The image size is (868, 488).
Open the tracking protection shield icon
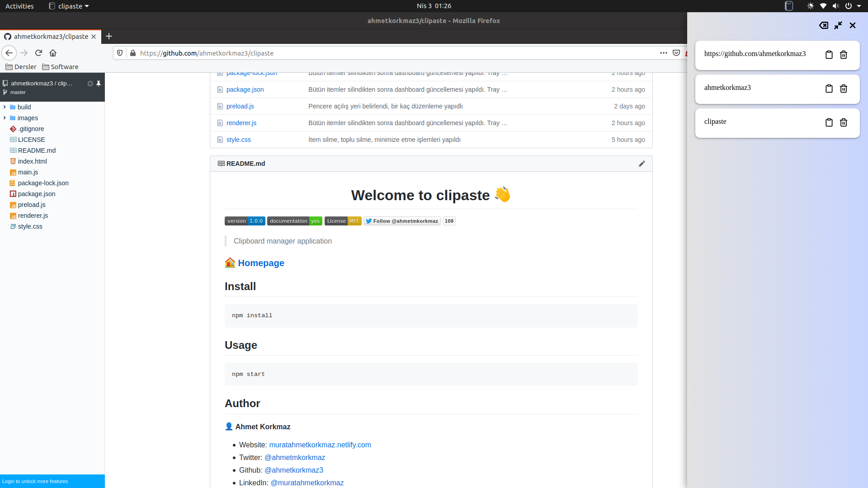[x=120, y=53]
